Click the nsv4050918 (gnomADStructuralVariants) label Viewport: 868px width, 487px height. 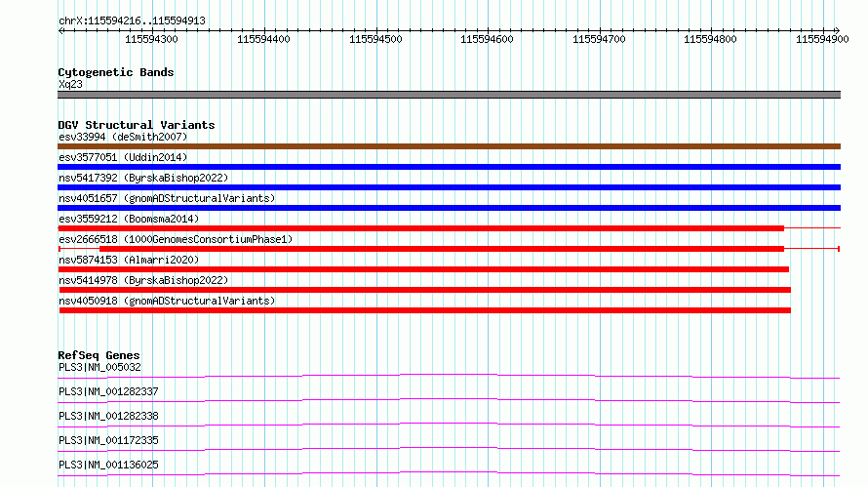pos(167,301)
